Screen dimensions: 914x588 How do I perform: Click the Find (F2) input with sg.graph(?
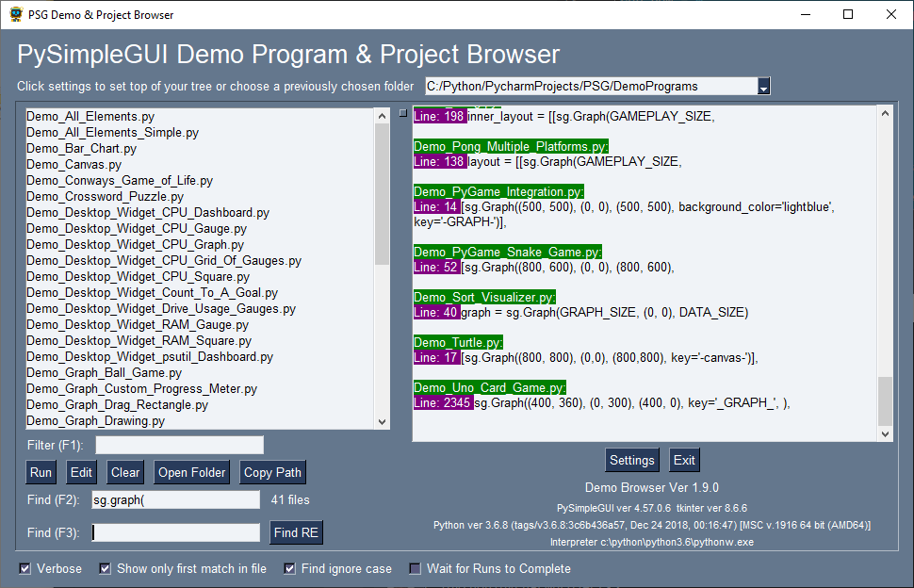[175, 500]
